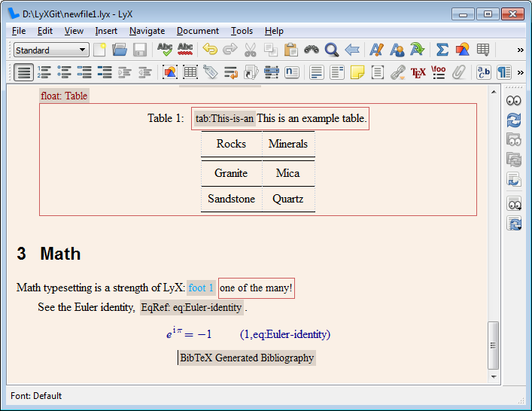Expand the top toolbar overflow chevron
Viewport: 532px width, 411px height.
pyautogui.click(x=520, y=50)
